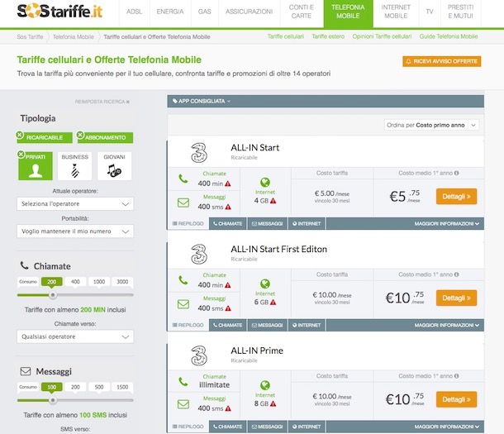Open the Ordina per sort dropdown
Screen dimensions: 504x434
(431, 125)
